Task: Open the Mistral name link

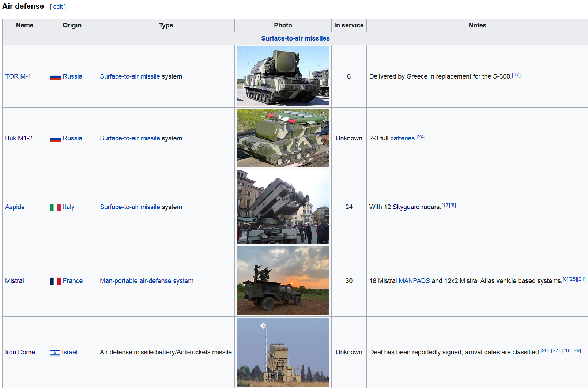Action: pyautogui.click(x=15, y=281)
